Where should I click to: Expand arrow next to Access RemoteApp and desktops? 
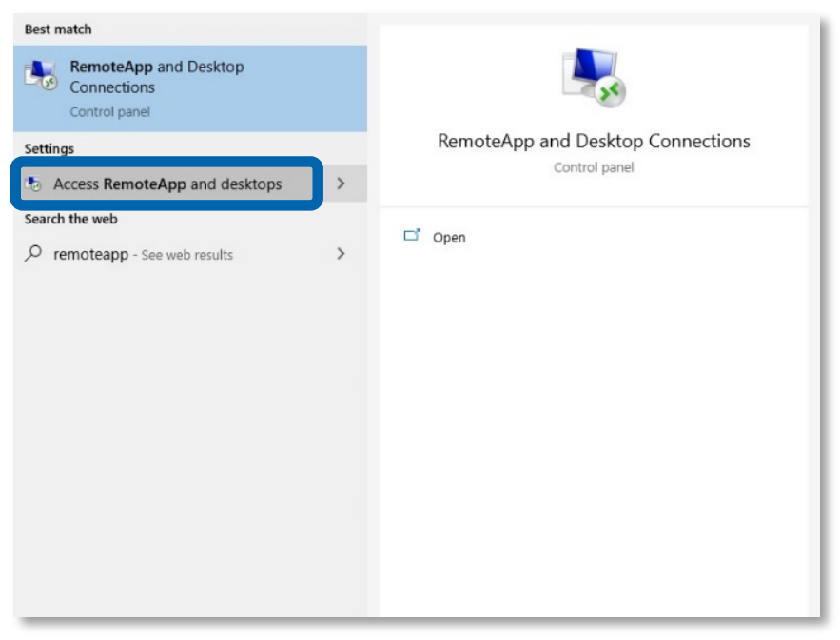point(341,184)
